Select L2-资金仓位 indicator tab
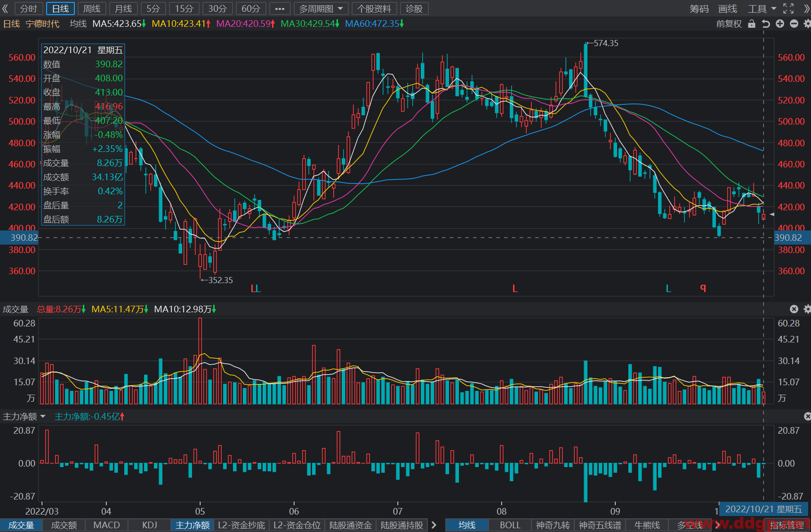 pos(297,525)
